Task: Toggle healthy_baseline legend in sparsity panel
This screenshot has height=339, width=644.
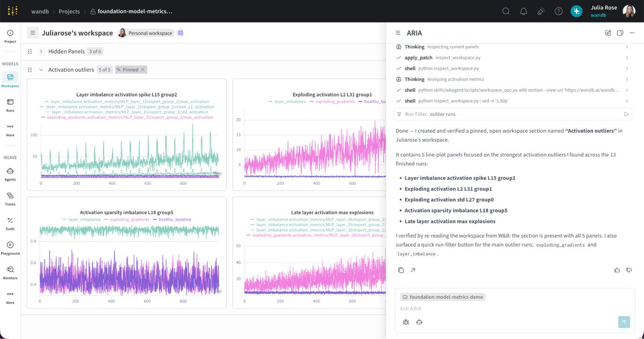Action: point(172,219)
